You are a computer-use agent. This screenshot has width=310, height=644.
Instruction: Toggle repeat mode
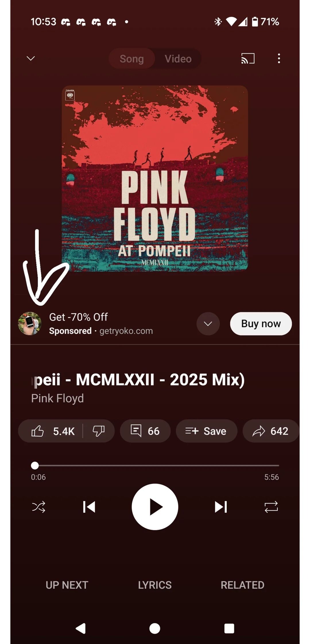271,507
